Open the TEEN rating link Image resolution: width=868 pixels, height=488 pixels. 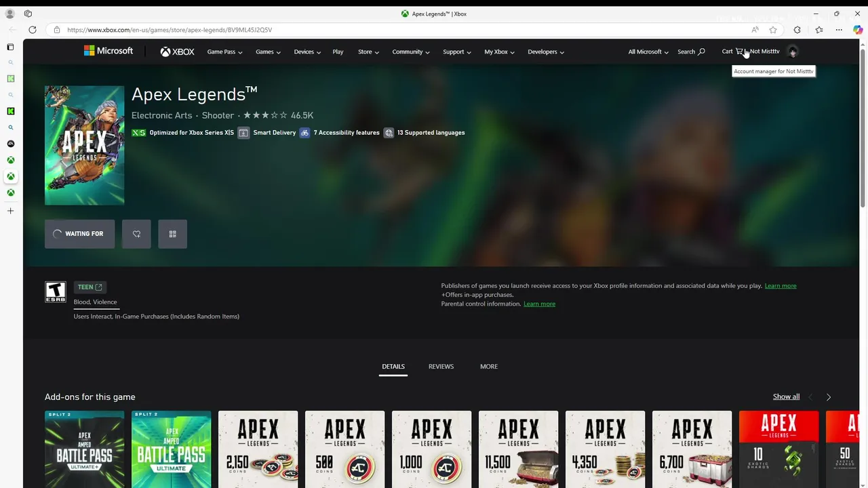click(x=90, y=287)
